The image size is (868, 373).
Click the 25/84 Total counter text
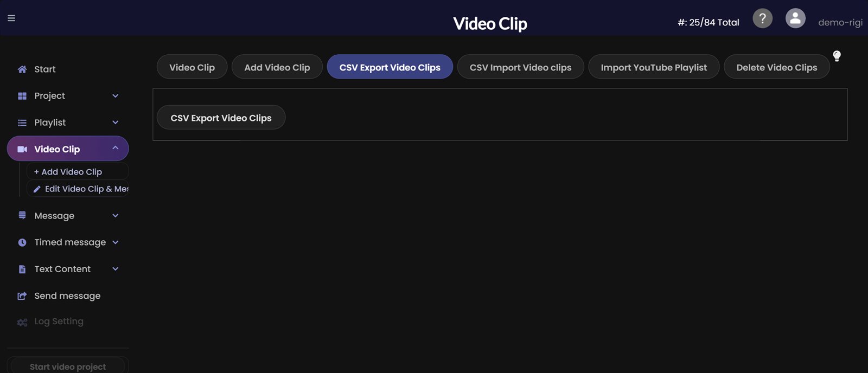pyautogui.click(x=709, y=22)
